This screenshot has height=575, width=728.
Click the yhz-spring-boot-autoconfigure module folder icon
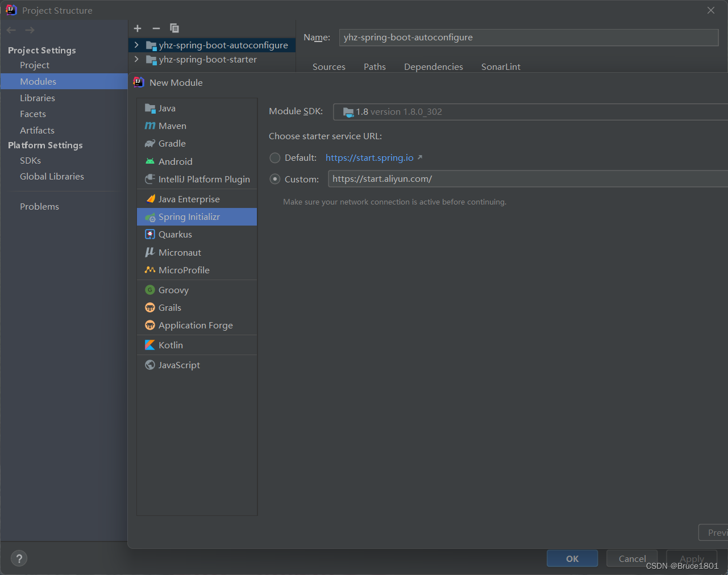click(151, 45)
